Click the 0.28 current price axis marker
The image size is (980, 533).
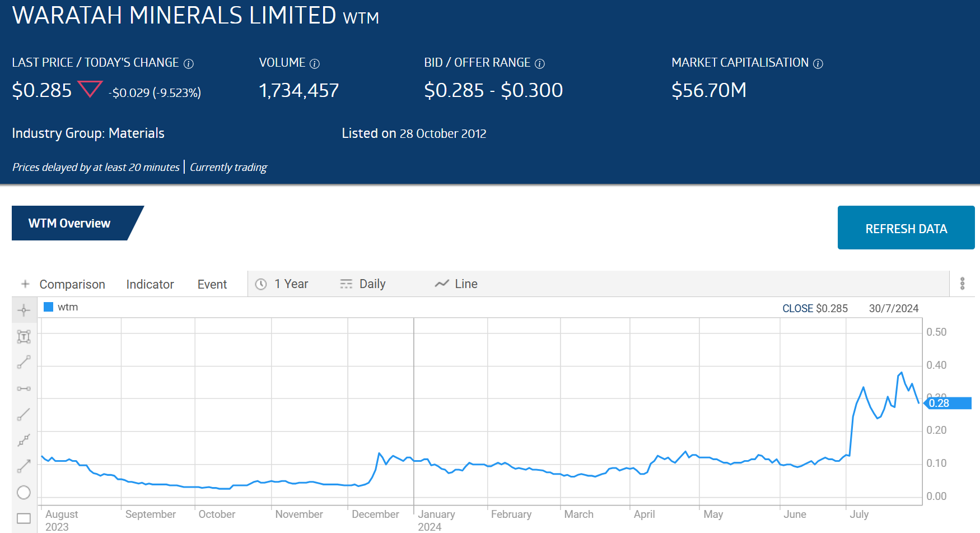click(948, 403)
